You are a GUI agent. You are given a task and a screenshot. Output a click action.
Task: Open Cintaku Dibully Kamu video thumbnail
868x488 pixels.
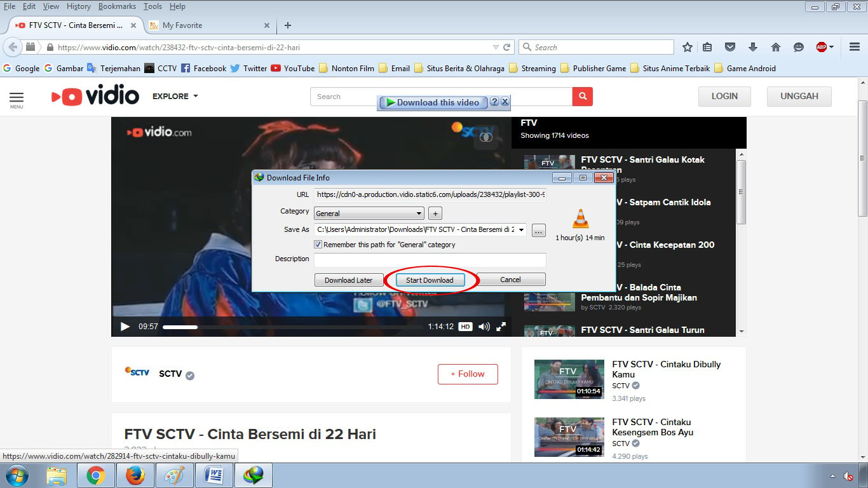point(569,379)
